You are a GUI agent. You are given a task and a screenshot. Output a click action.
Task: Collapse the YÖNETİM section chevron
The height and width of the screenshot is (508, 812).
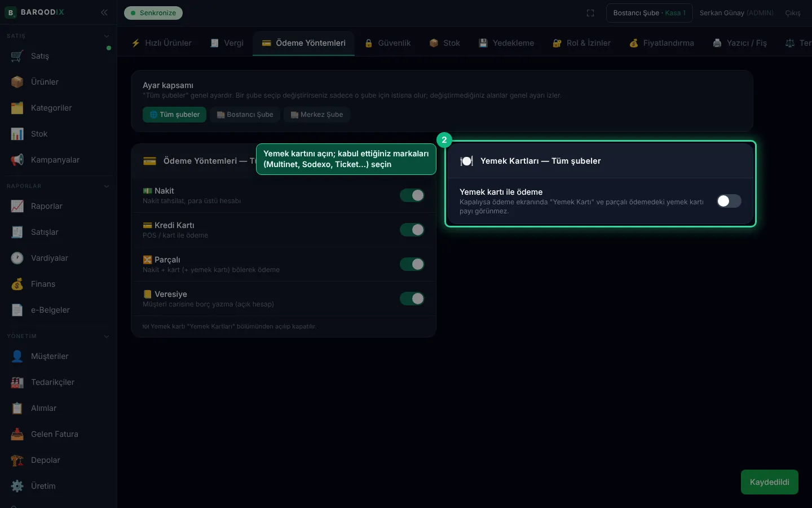click(x=107, y=336)
